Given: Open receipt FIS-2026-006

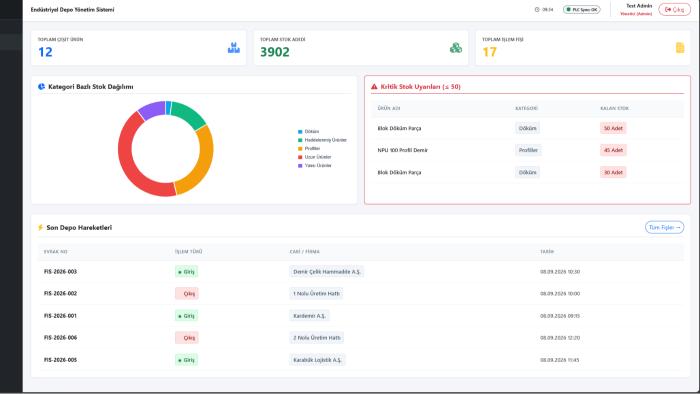Looking at the screenshot, I should tap(60, 338).
